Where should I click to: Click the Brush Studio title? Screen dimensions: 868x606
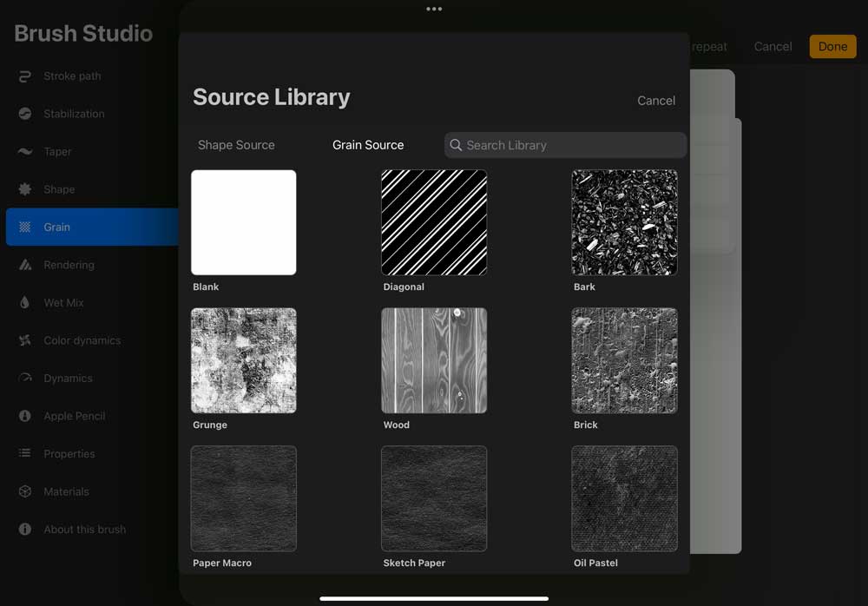click(x=83, y=33)
